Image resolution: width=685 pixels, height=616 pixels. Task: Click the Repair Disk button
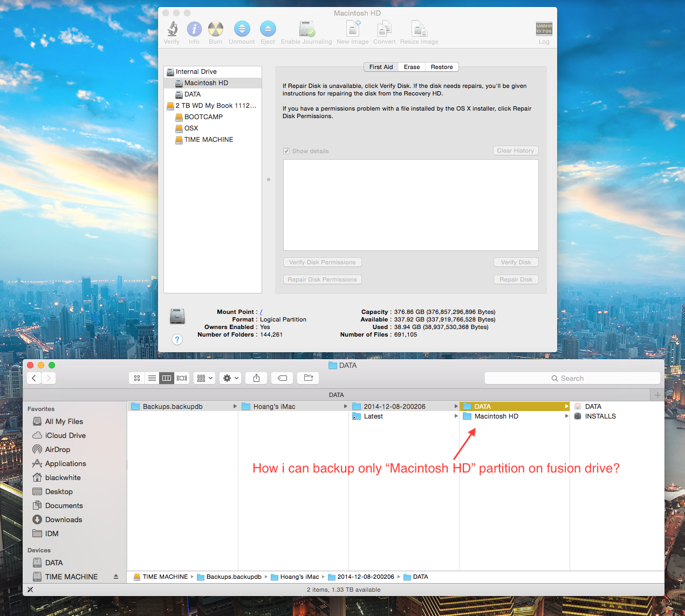516,279
